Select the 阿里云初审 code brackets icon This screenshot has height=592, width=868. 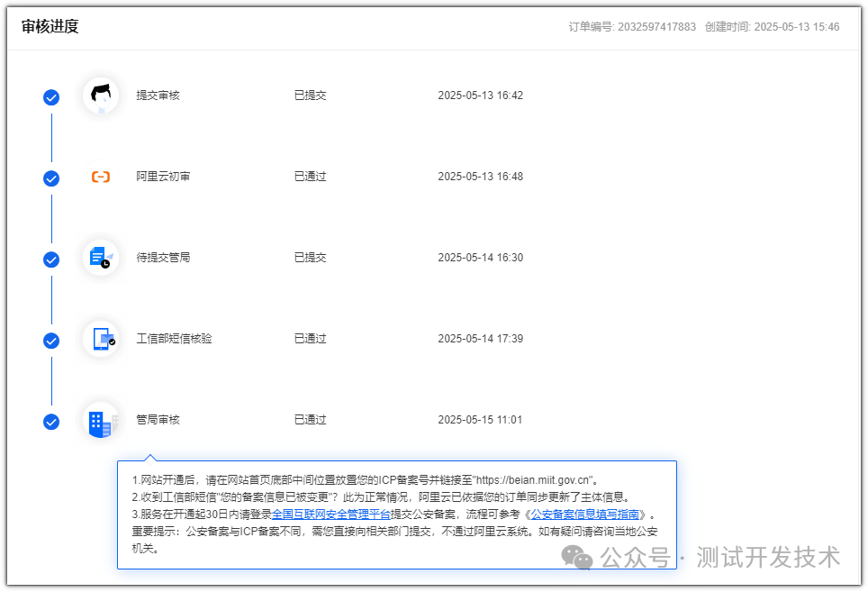100,176
